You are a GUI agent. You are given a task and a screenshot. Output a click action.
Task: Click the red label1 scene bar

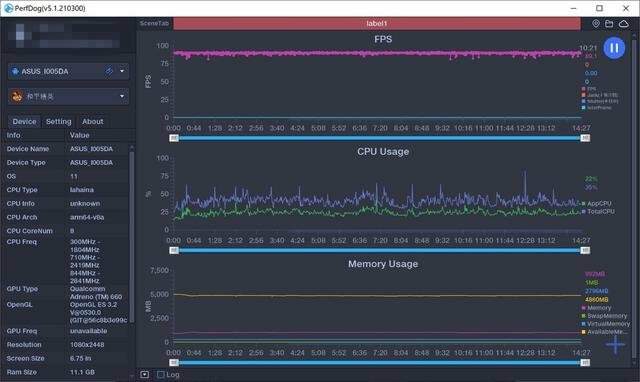[x=376, y=24]
